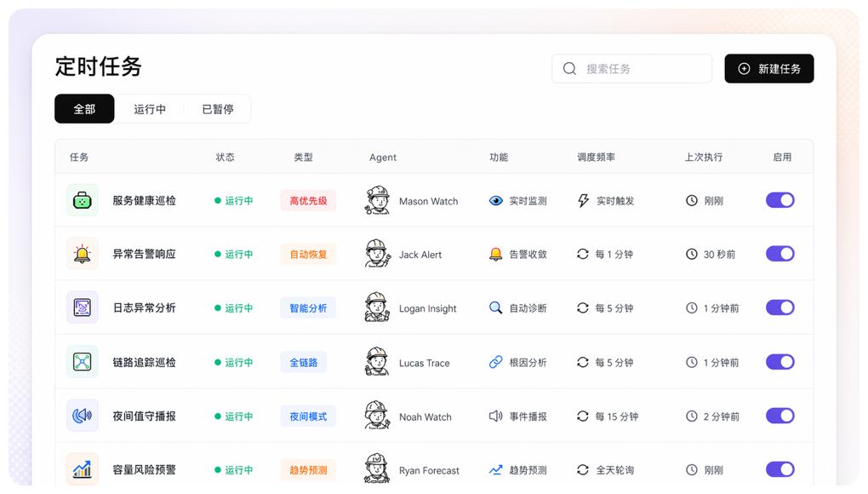
Task: Click the 调度频率 column header
Action: tap(597, 158)
